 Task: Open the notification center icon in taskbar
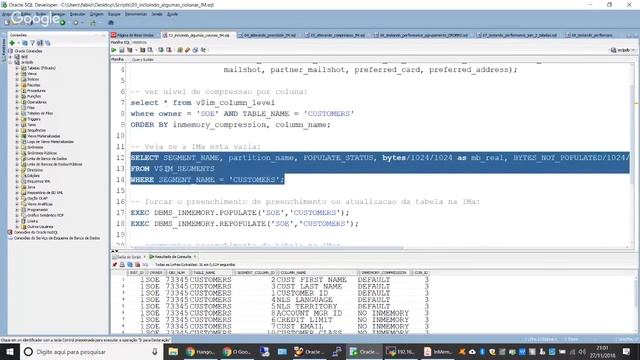point(626,351)
